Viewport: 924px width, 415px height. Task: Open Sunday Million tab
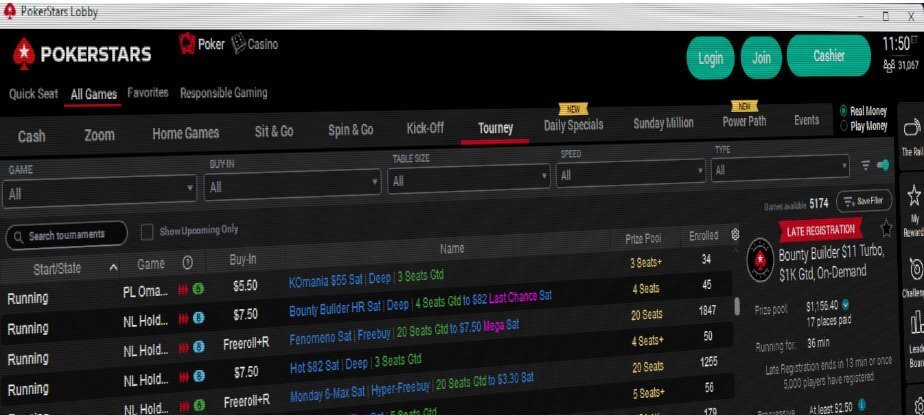click(x=663, y=123)
